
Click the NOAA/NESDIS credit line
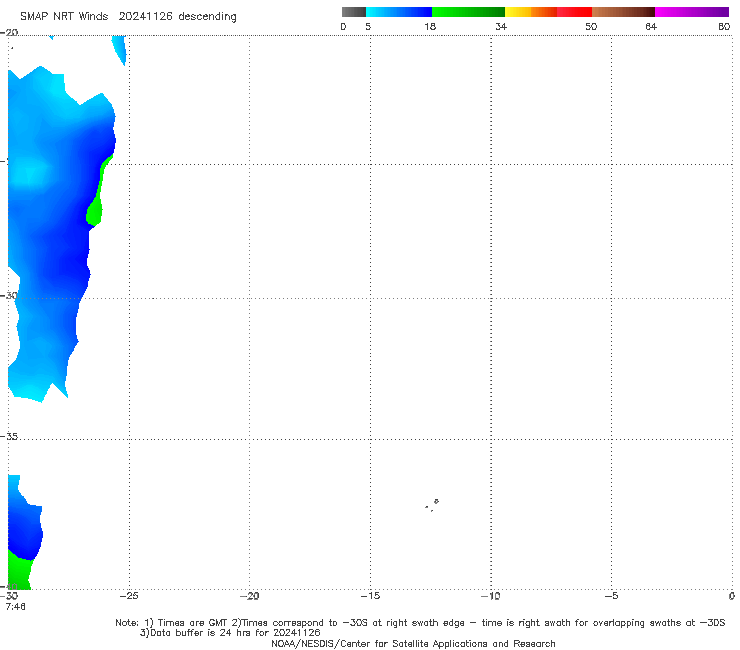(x=413, y=644)
